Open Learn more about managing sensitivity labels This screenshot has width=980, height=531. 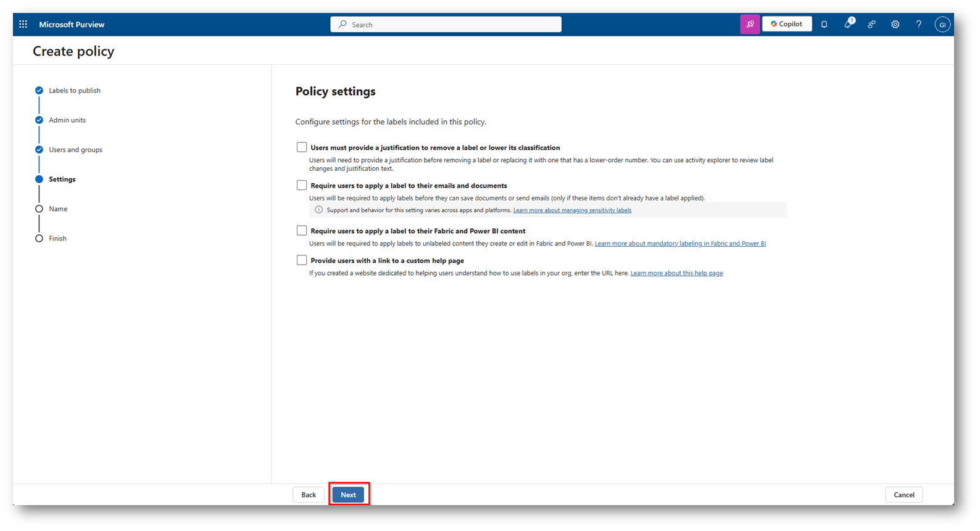coord(572,210)
